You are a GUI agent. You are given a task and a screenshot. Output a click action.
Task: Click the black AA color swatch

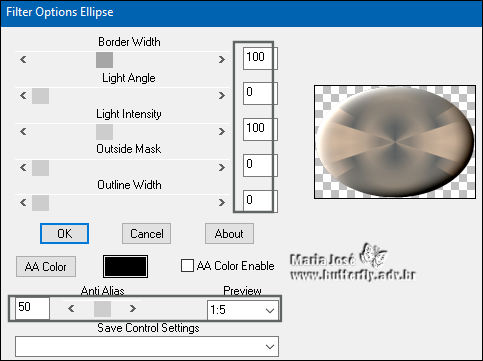click(125, 267)
